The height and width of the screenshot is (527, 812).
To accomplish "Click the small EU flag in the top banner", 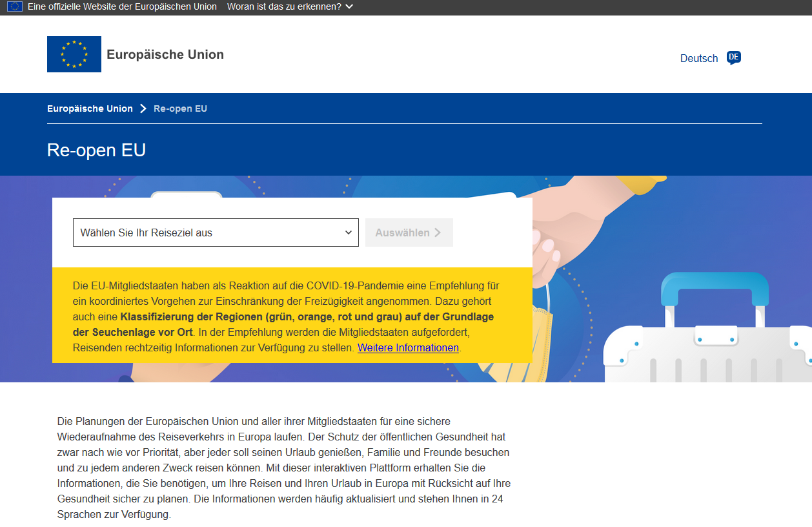I will (15, 6).
